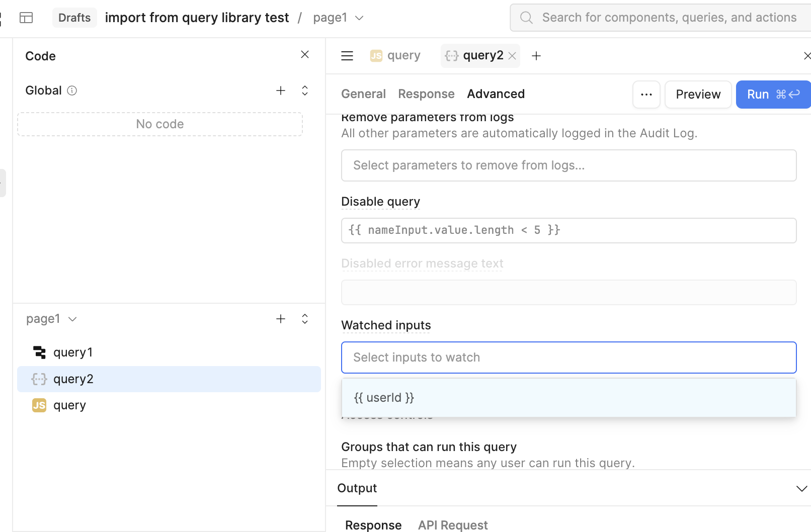Collapse the Output section chevron
The height and width of the screenshot is (532, 811).
(x=801, y=489)
